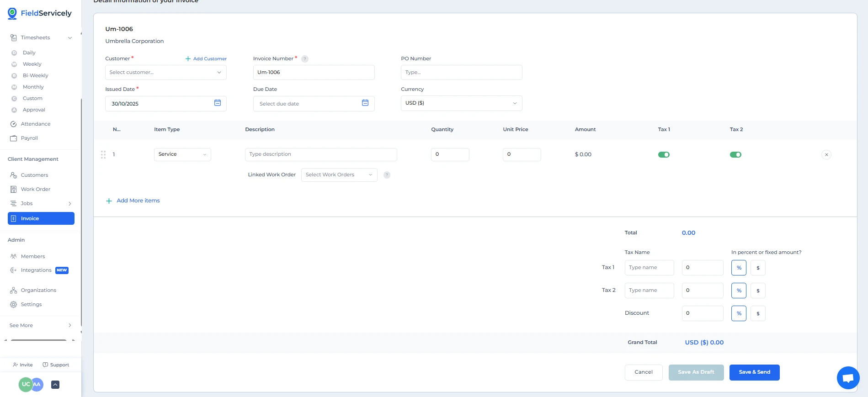868x397 pixels.
Task: Click Save As Draft button
Action: (x=696, y=372)
